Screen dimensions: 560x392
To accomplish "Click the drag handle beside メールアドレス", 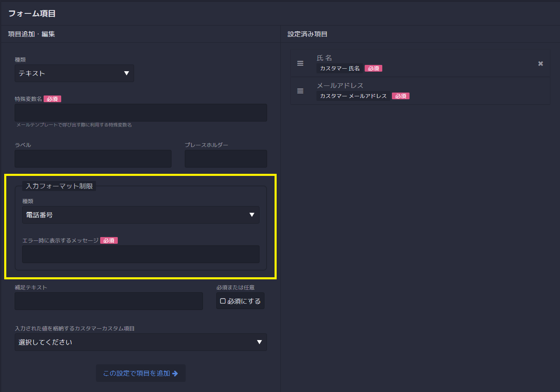I will click(x=300, y=91).
